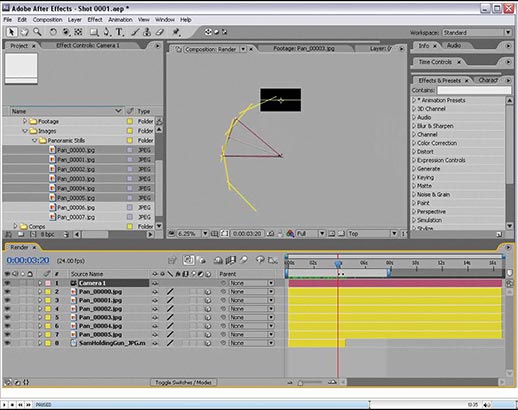This screenshot has width=518, height=410.
Task: Hide the Pan_00002.jpg layer eye
Action: [x=7, y=309]
